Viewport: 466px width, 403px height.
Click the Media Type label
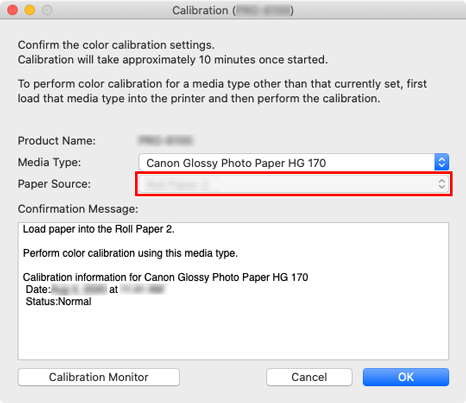49,162
